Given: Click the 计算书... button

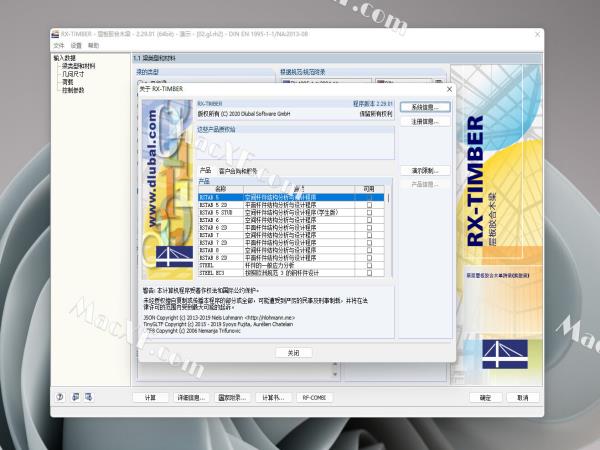Looking at the screenshot, I should pos(273,398).
